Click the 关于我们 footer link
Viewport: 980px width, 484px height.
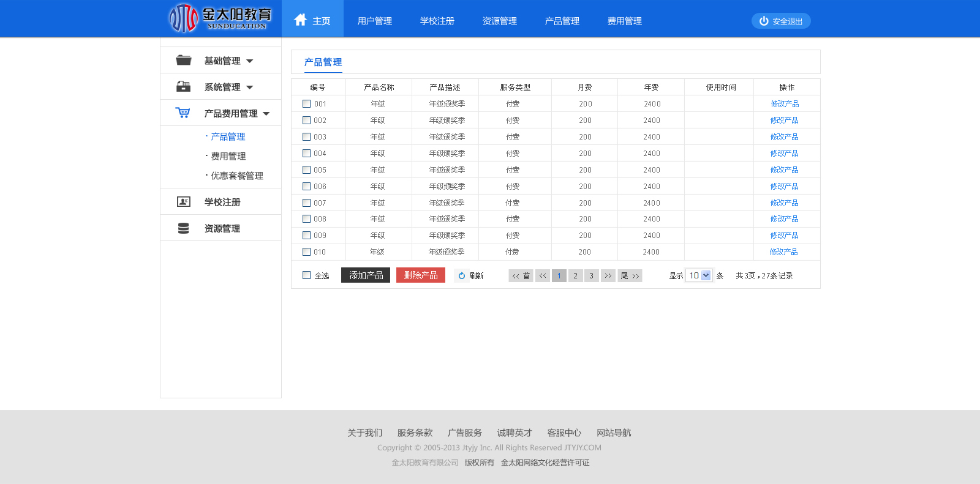point(365,433)
